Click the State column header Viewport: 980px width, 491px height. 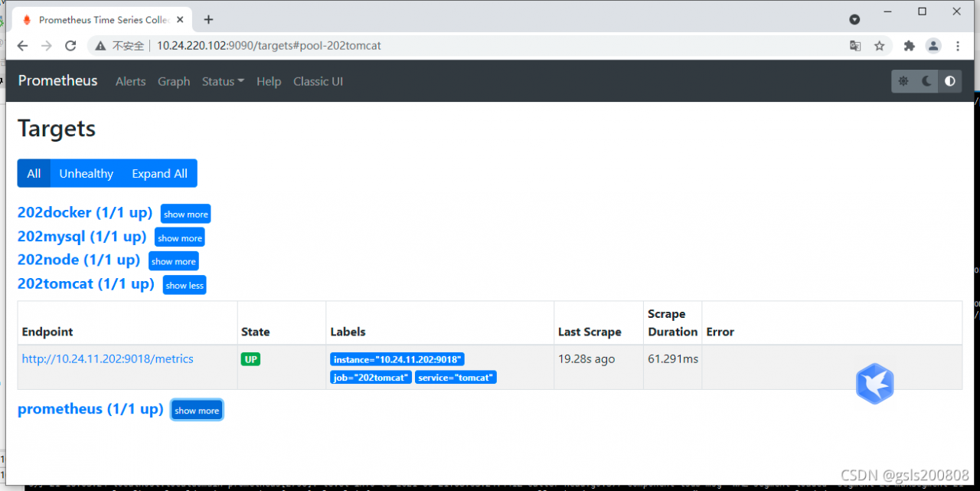tap(256, 332)
